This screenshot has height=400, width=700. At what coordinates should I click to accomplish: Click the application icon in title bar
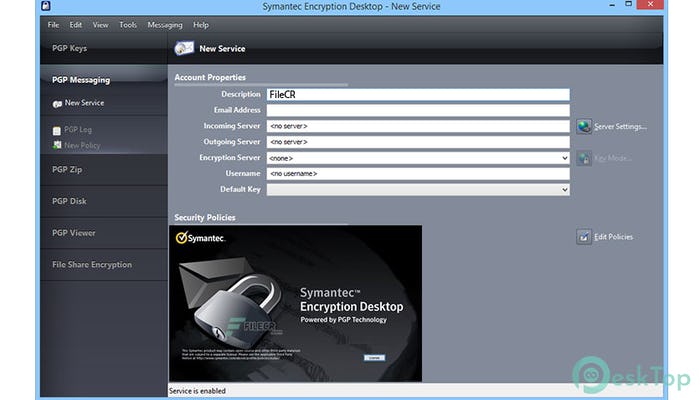46,6
